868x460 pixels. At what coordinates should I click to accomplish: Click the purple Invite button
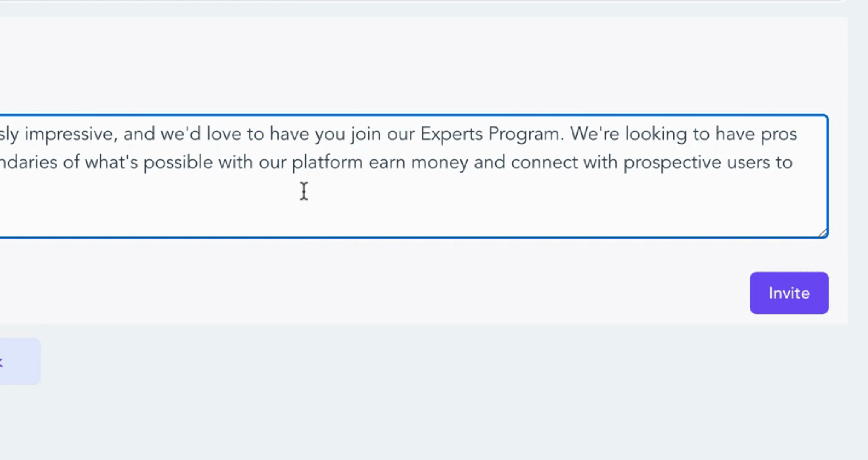789,293
